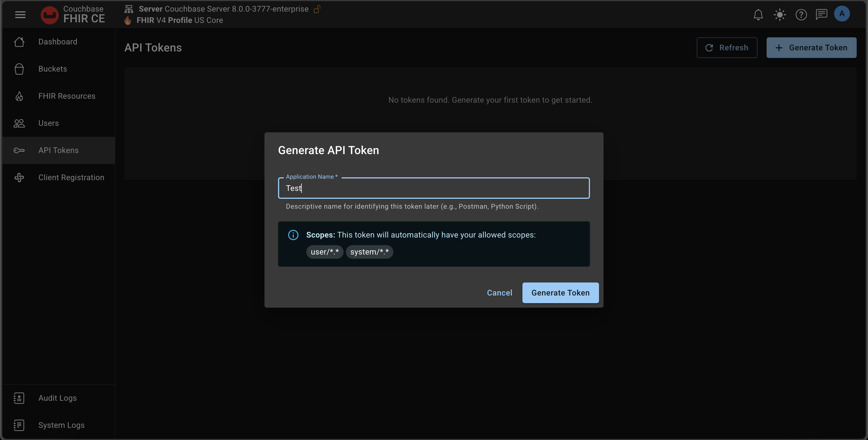Click Cancel in the token dialog
Image resolution: width=868 pixels, height=440 pixels.
pos(499,293)
